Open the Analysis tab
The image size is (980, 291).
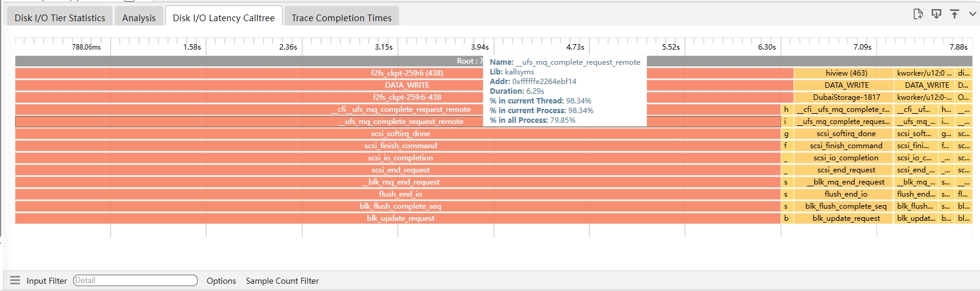tap(138, 18)
